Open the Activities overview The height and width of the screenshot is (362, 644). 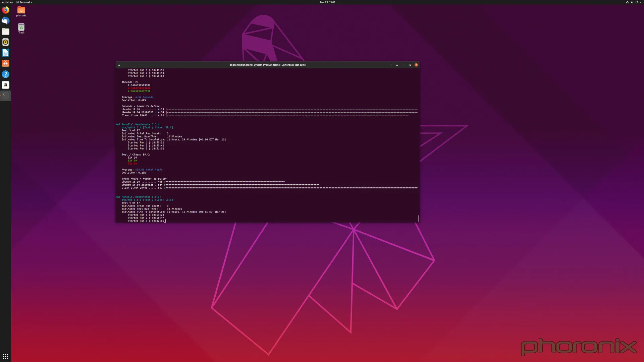pyautogui.click(x=7, y=2)
